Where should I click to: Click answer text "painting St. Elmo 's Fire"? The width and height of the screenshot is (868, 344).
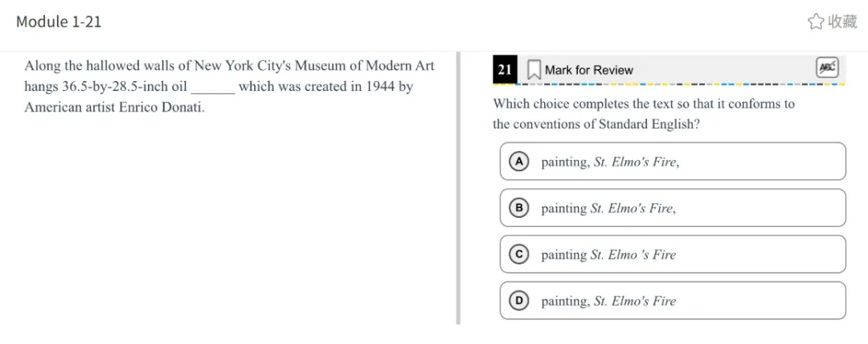(x=608, y=256)
